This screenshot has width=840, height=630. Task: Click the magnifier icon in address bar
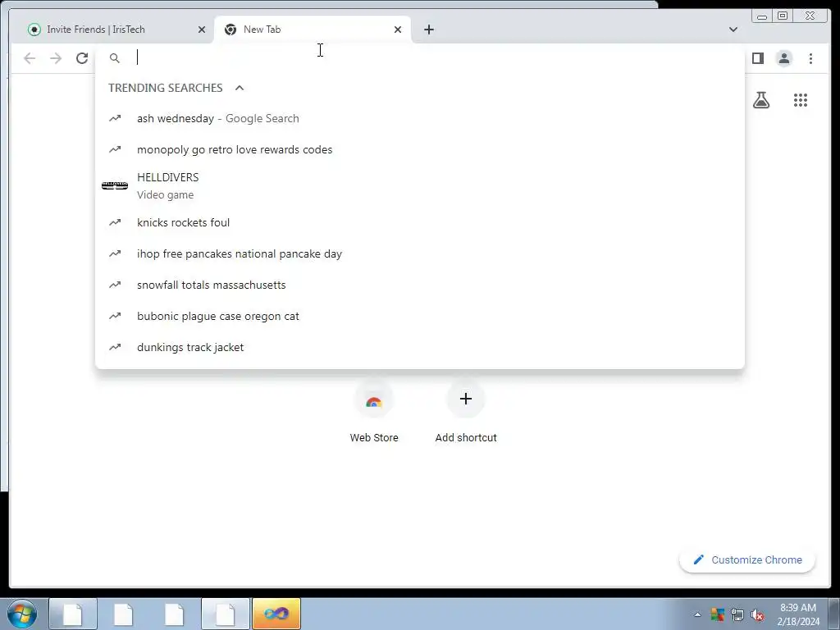click(115, 58)
